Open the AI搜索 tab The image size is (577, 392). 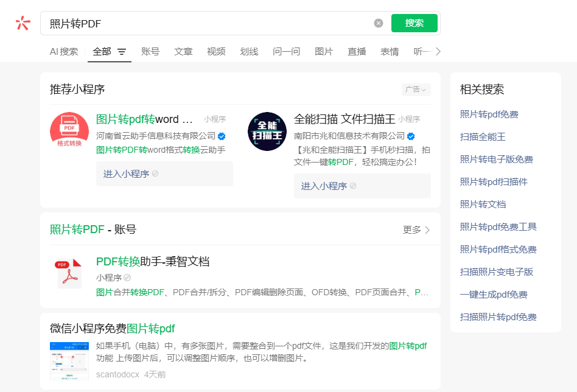64,52
